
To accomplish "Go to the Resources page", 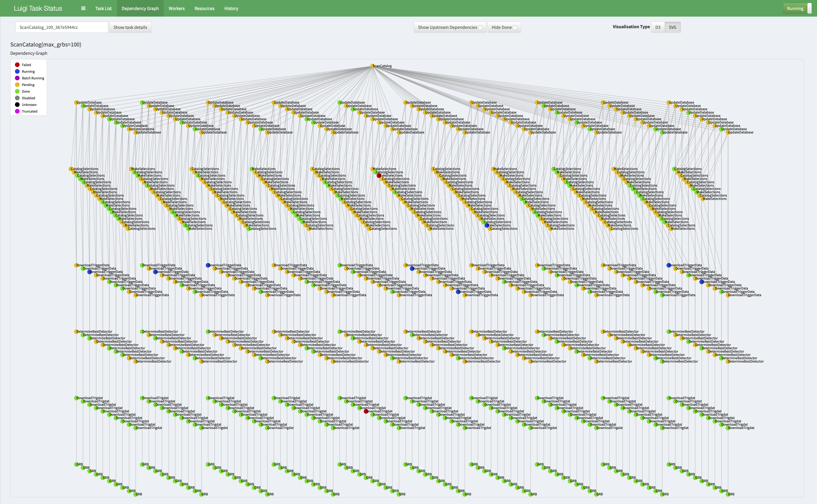I will [204, 8].
